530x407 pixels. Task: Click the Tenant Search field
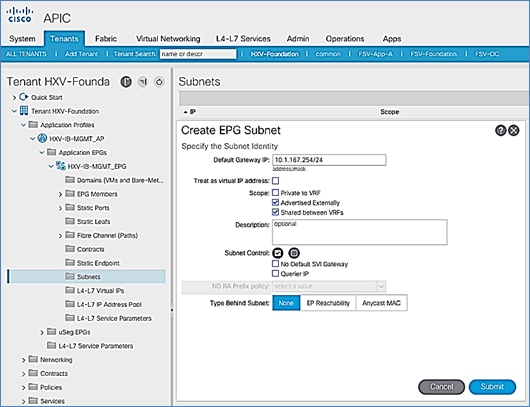[198, 54]
